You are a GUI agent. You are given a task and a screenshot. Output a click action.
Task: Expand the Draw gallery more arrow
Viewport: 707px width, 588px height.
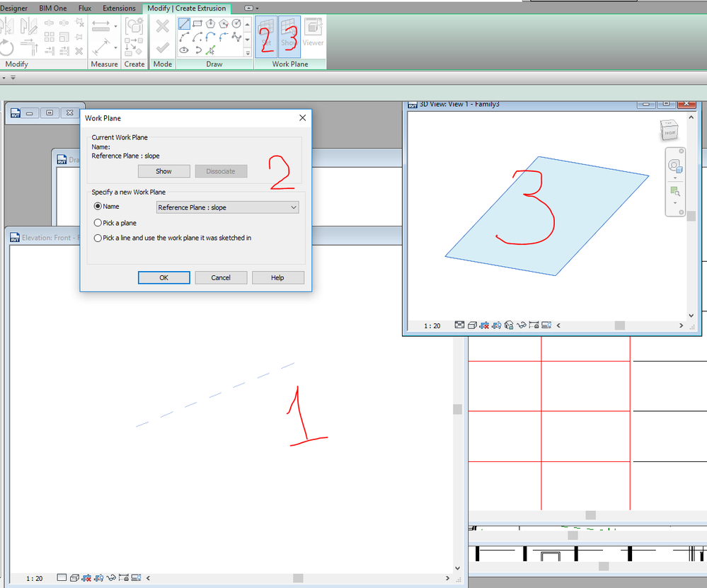pyautogui.click(x=248, y=53)
